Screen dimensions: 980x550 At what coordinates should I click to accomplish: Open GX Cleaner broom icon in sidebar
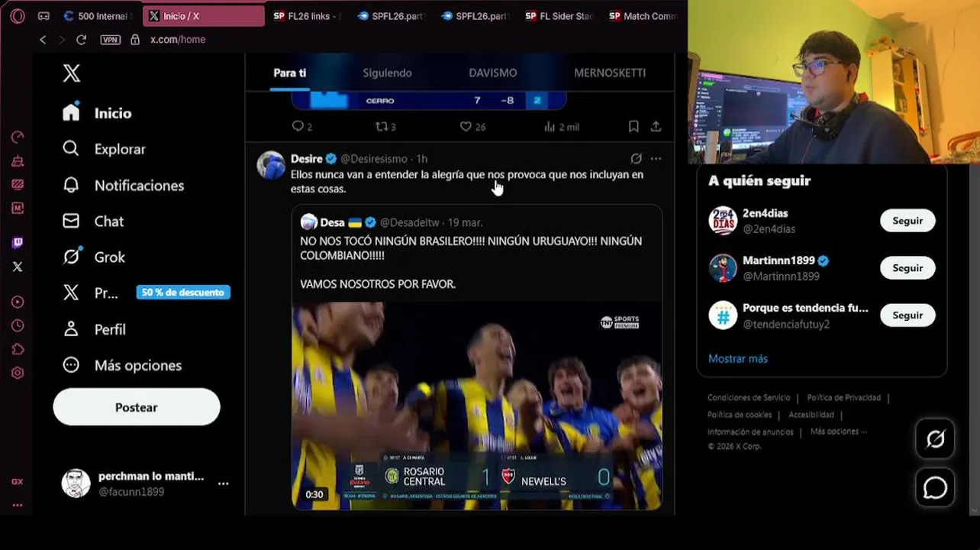coord(18,160)
